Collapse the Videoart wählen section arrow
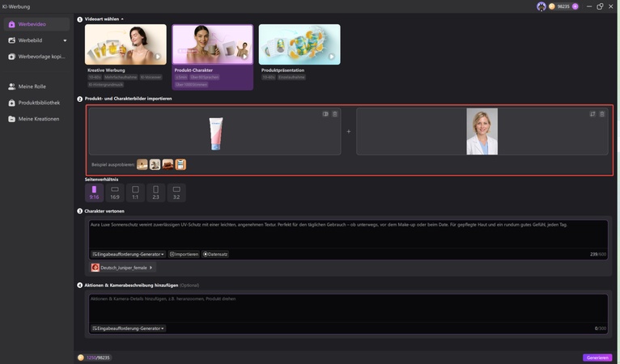620x364 pixels. (122, 19)
